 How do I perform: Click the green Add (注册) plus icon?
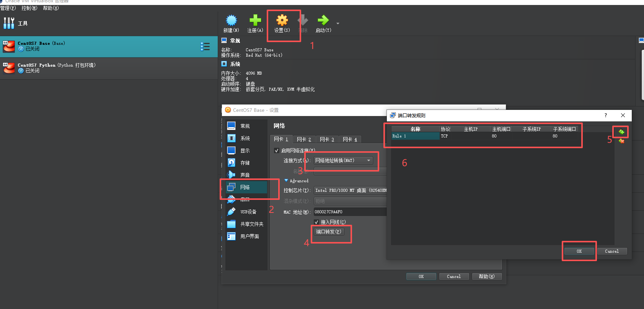[255, 21]
